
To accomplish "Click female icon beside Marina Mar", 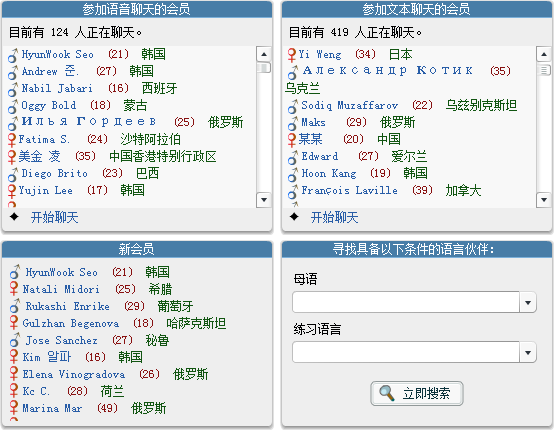I will point(14,407).
